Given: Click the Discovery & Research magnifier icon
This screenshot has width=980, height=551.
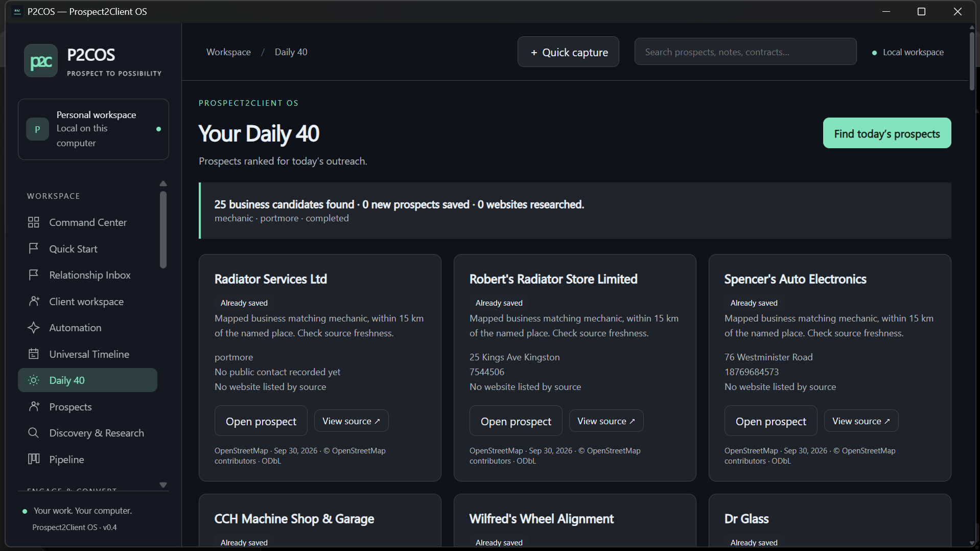Looking at the screenshot, I should [34, 433].
